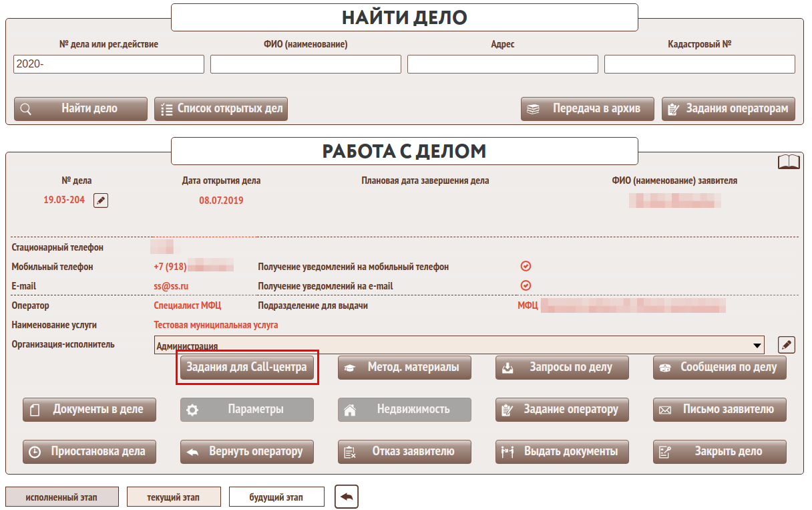This screenshot has height=510, width=812.
Task: Click Передача в архив button
Action: pyautogui.click(x=588, y=109)
